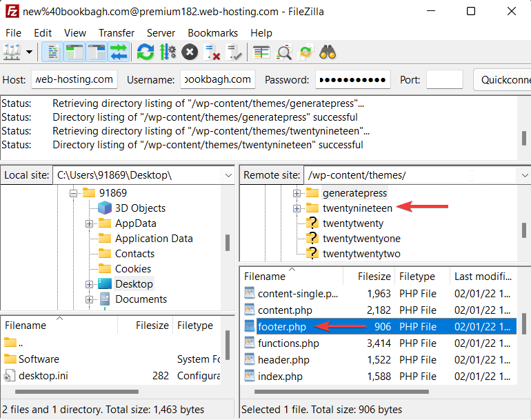Open the View menu
531x420 pixels.
[x=75, y=33]
